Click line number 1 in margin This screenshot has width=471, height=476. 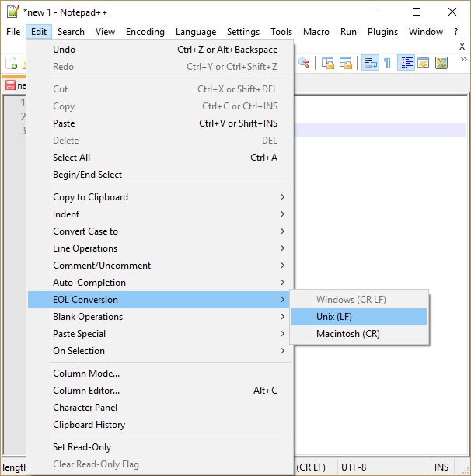point(23,102)
